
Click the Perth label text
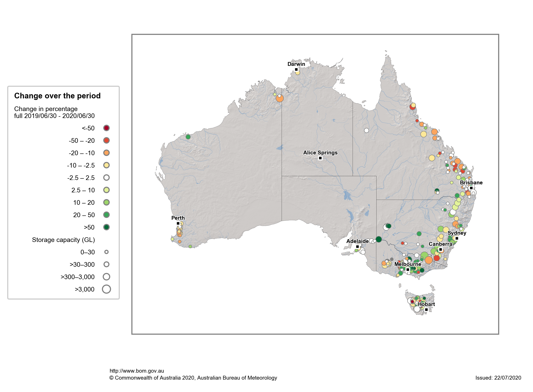coord(178,218)
